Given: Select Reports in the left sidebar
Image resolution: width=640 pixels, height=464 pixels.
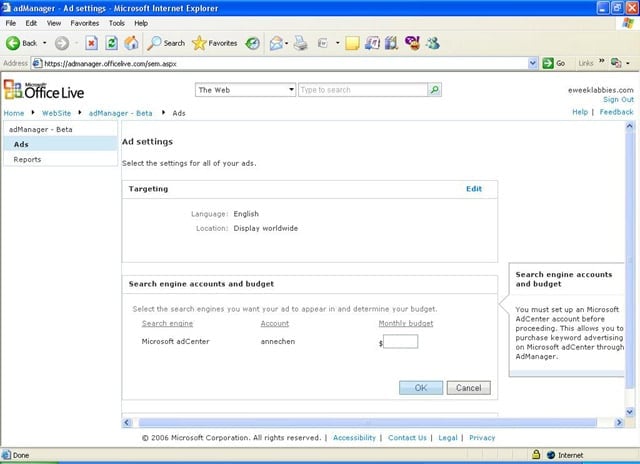Looking at the screenshot, I should (60, 159).
